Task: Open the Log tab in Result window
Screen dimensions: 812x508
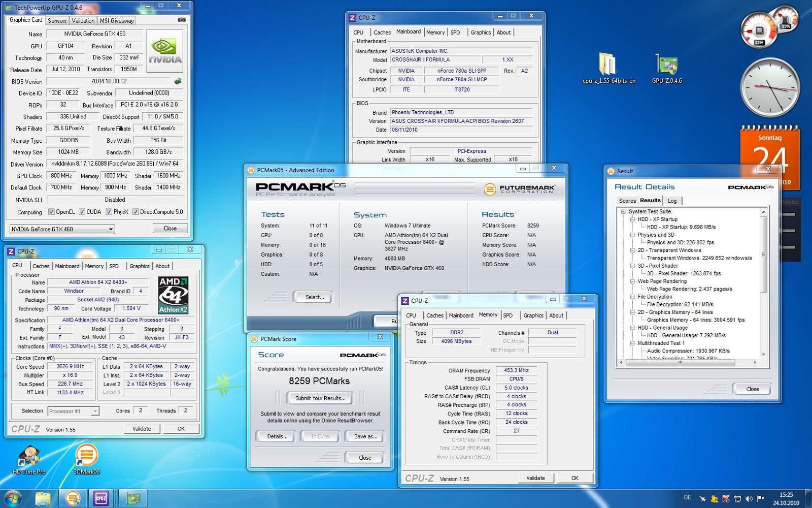Action: 672,201
